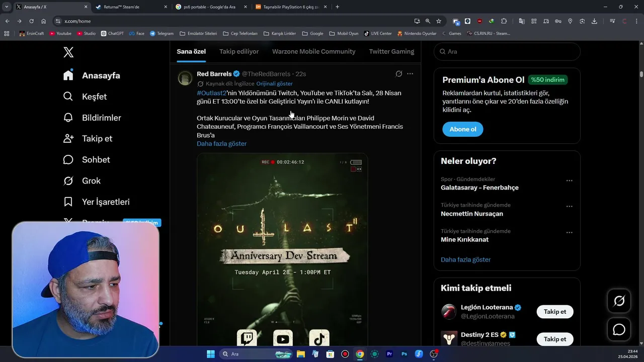Open Chrome extensions puzzle icon
644x362 pixels.
click(504, 21)
